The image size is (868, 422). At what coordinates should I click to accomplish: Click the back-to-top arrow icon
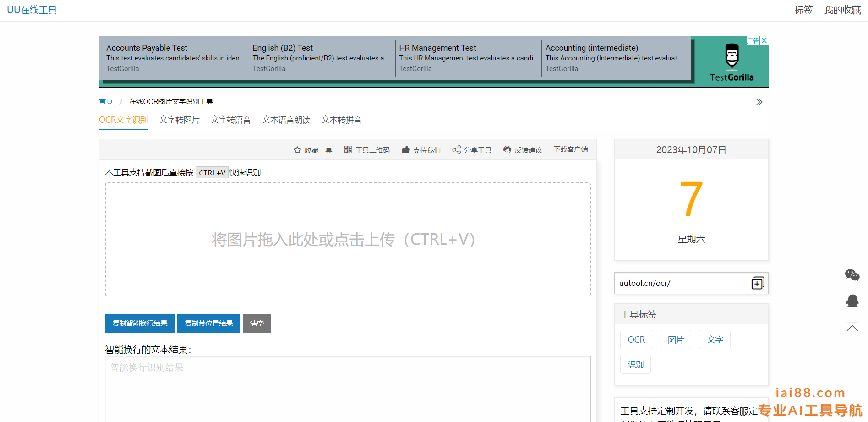pyautogui.click(x=852, y=327)
